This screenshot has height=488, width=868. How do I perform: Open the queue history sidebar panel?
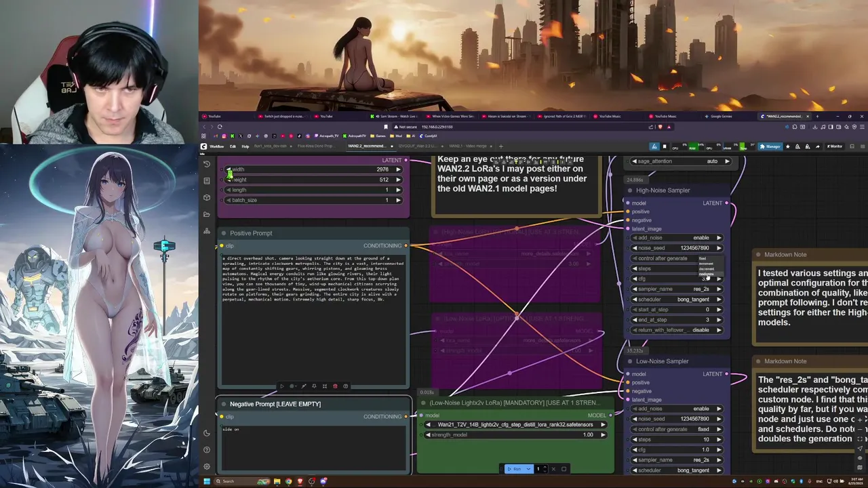207,163
